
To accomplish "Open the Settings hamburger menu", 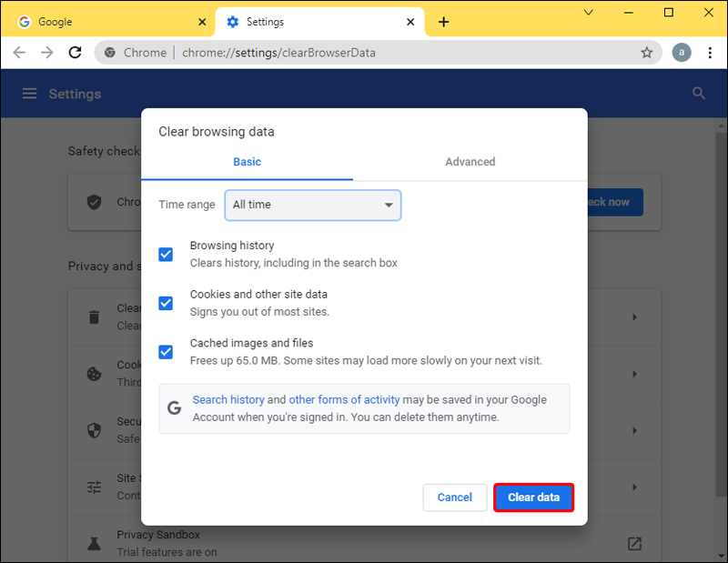I will (x=30, y=94).
